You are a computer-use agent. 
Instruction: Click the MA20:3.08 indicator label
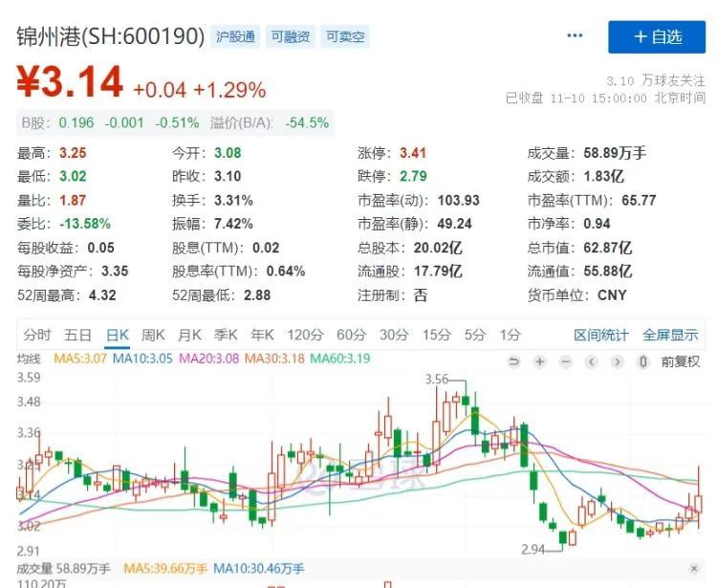(209, 358)
